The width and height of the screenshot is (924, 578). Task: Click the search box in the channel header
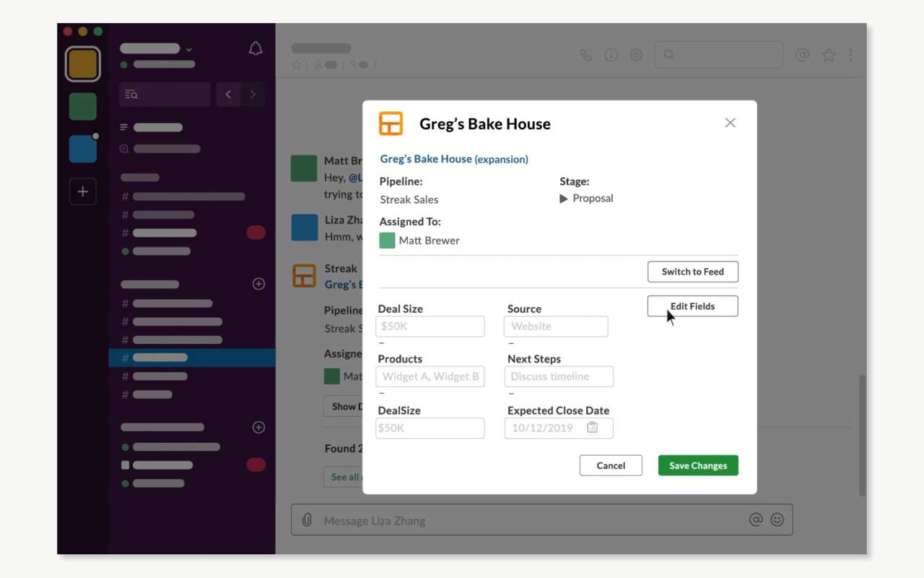pos(719,55)
